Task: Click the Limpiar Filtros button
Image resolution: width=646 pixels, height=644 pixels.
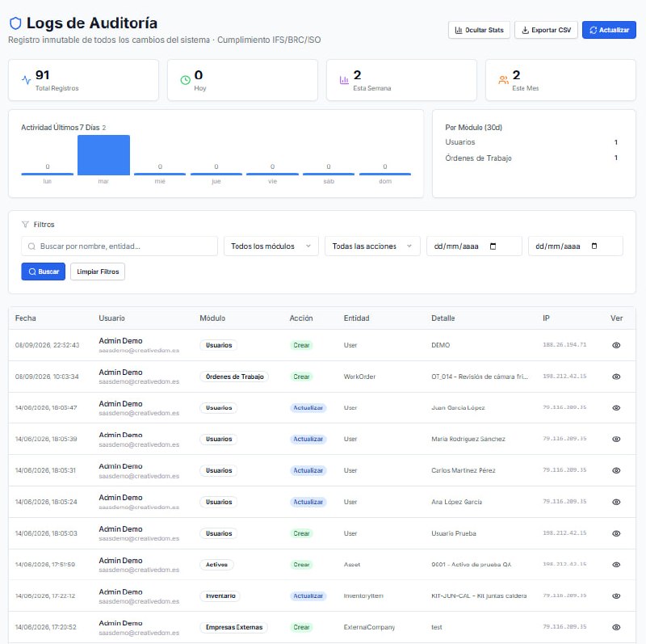Action: [98, 271]
